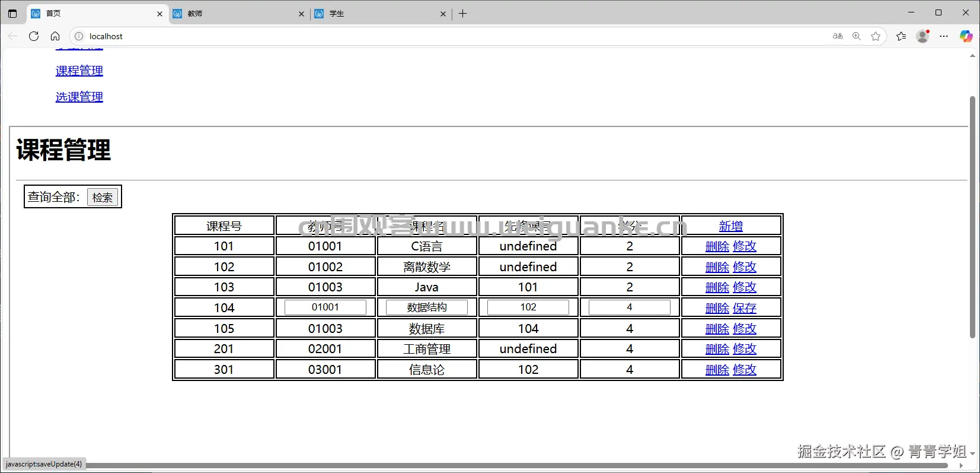Close the 首页 tab
The image size is (980, 473).
pyautogui.click(x=159, y=14)
